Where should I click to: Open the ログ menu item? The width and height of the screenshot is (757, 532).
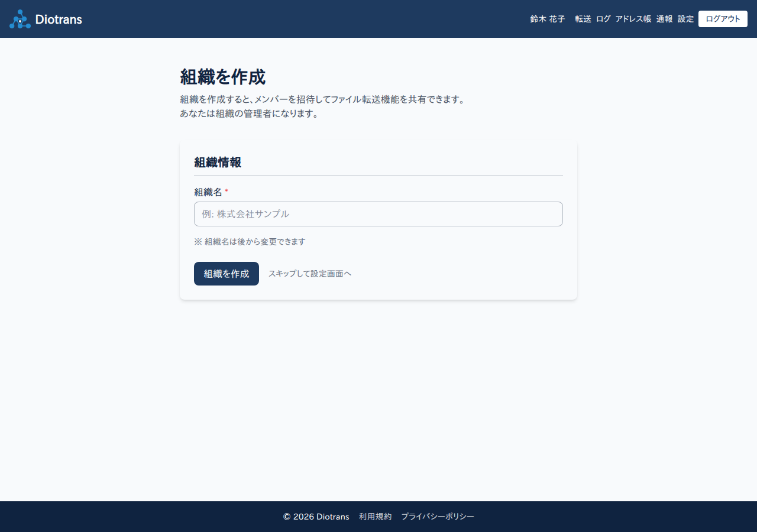click(603, 19)
